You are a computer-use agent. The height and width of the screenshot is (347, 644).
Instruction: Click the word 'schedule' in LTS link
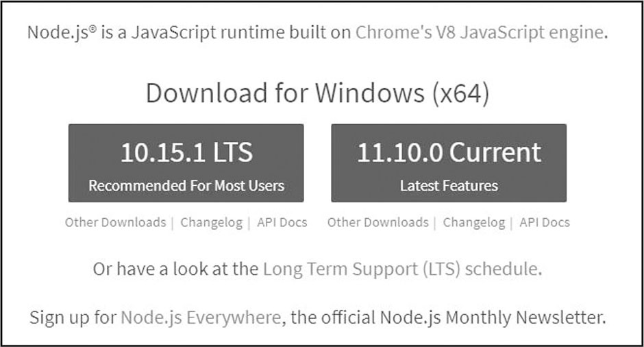tap(501, 270)
